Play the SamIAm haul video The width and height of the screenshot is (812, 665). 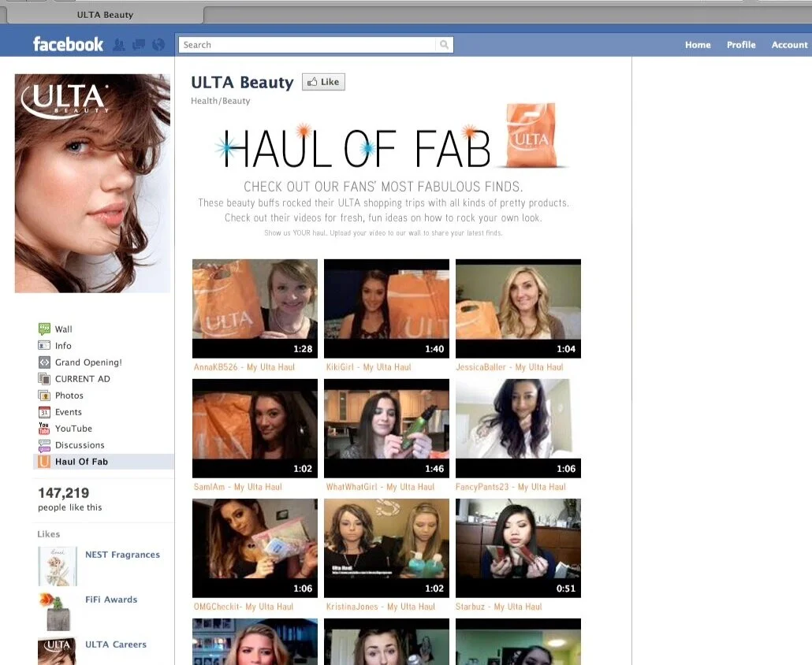255,429
